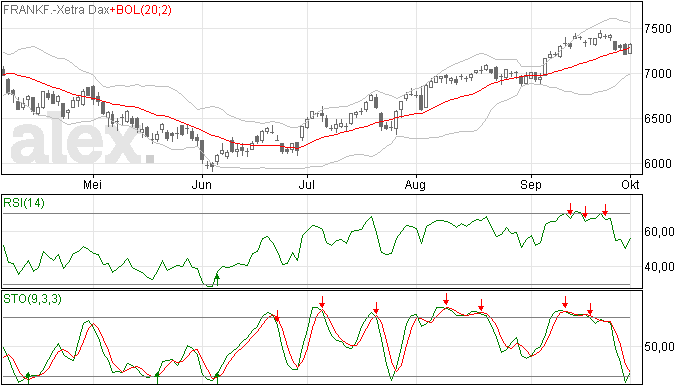Click the RSI 40,00 axis value
690x387 pixels.
point(659,267)
